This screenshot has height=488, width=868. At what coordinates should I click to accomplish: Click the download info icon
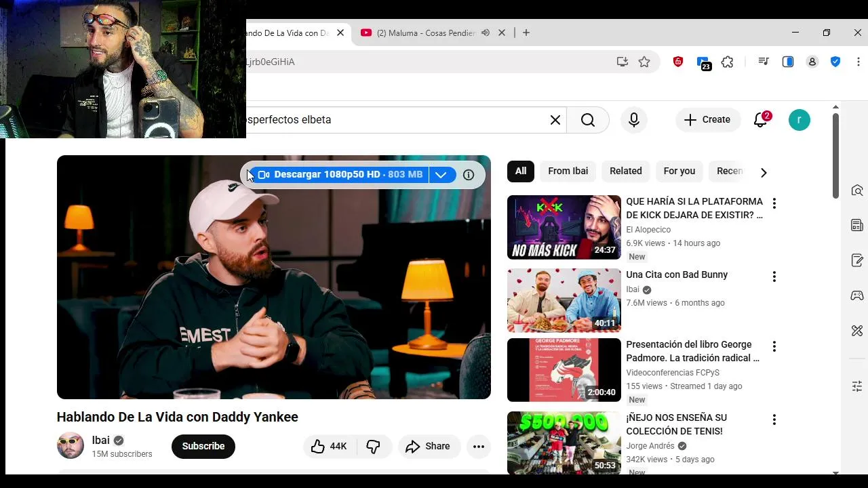coord(469,175)
